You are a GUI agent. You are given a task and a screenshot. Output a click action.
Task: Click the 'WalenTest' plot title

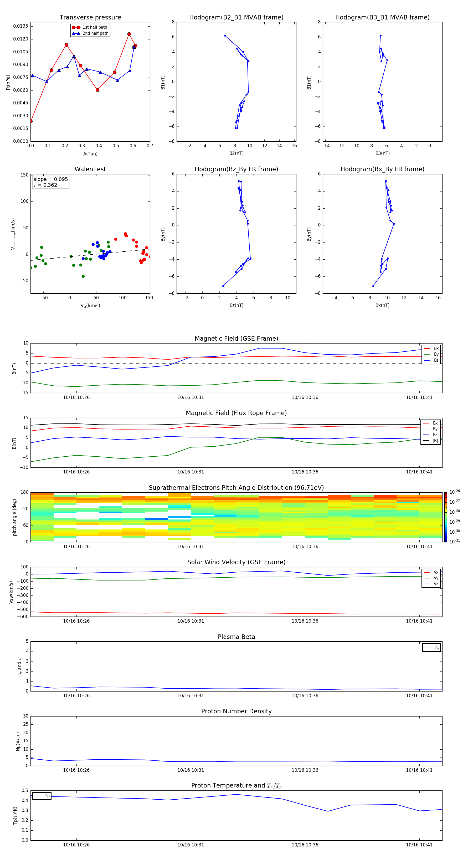[x=90, y=169]
